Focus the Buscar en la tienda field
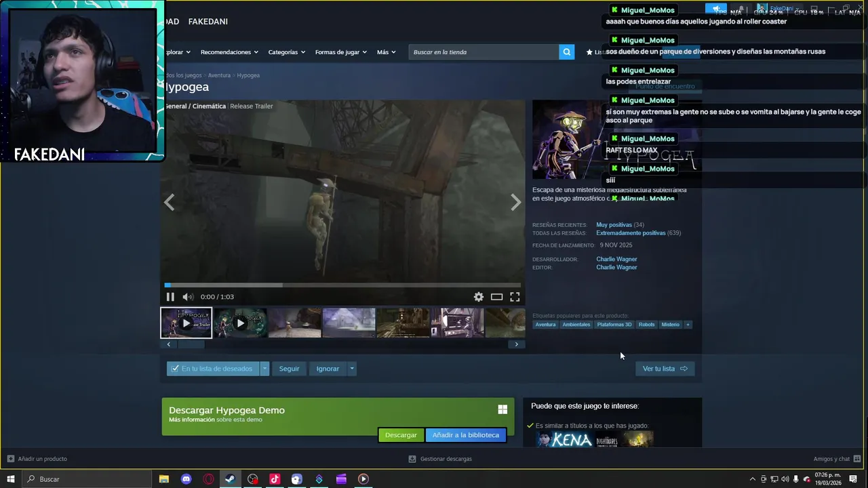The height and width of the screenshot is (488, 868). (x=484, y=52)
